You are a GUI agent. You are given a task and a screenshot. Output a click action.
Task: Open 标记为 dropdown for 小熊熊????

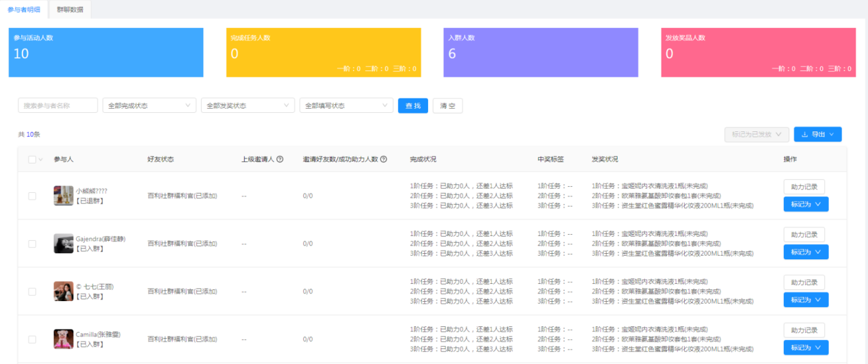tap(806, 204)
